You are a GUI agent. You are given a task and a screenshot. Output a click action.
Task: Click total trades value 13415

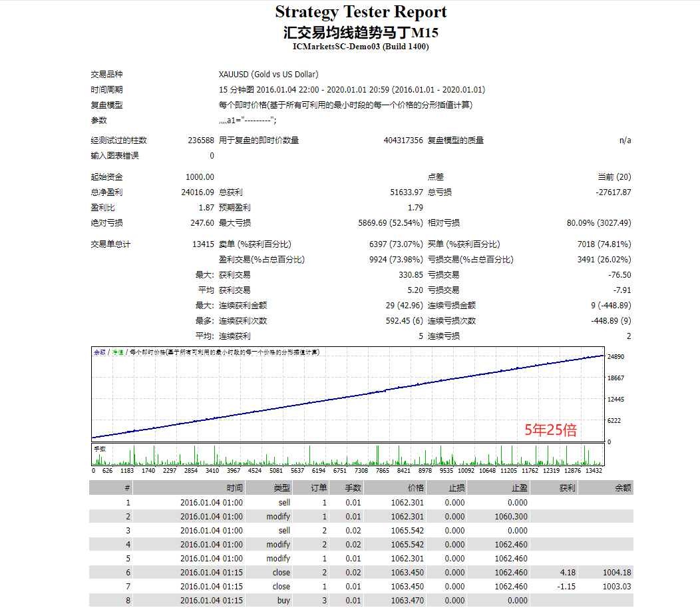(x=203, y=244)
